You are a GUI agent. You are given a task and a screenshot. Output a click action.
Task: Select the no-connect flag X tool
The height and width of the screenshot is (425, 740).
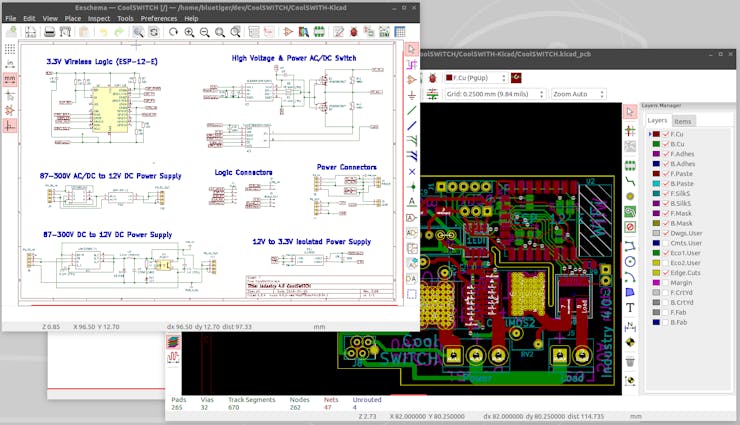click(412, 171)
